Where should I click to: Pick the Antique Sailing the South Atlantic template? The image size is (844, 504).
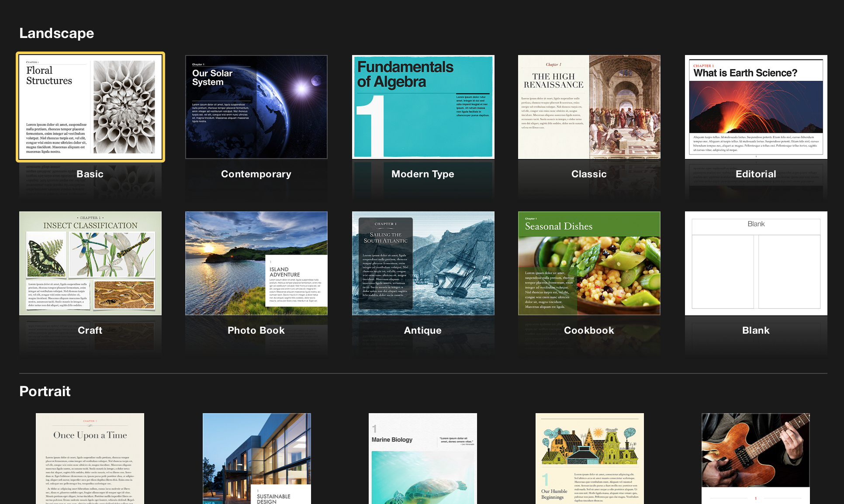423,263
